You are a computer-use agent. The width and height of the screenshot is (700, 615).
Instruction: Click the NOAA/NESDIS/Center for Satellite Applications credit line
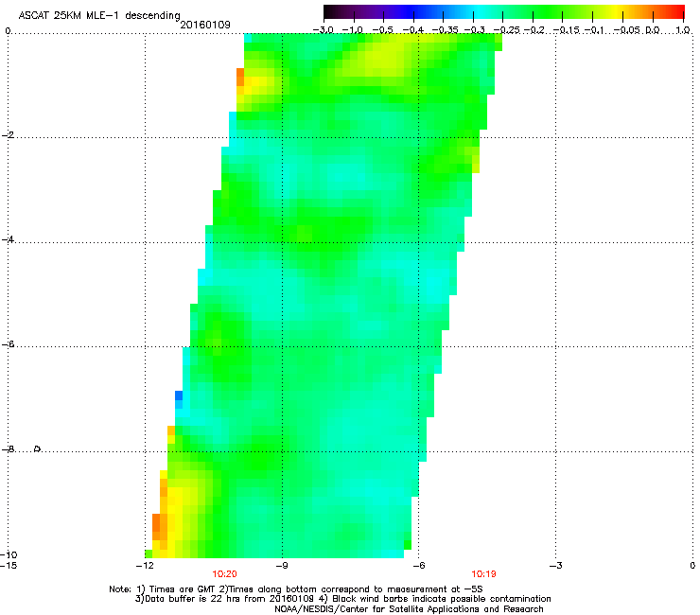pos(409,609)
